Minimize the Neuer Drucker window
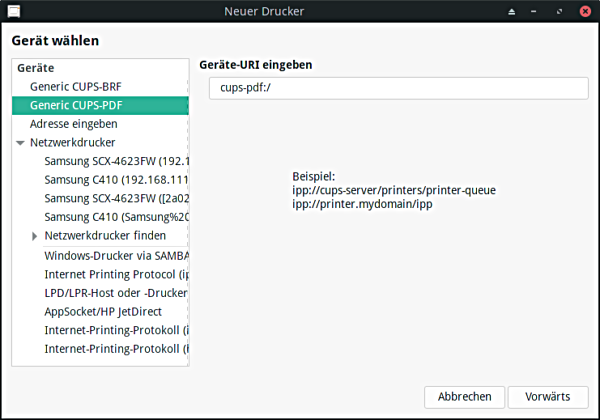Screen dimensions: 600x420 pyautogui.click(x=536, y=11)
